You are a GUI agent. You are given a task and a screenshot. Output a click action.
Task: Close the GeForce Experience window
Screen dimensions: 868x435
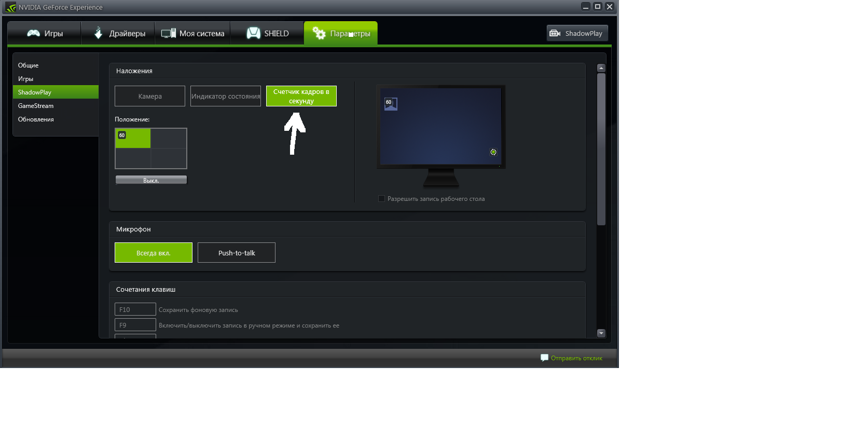point(610,7)
